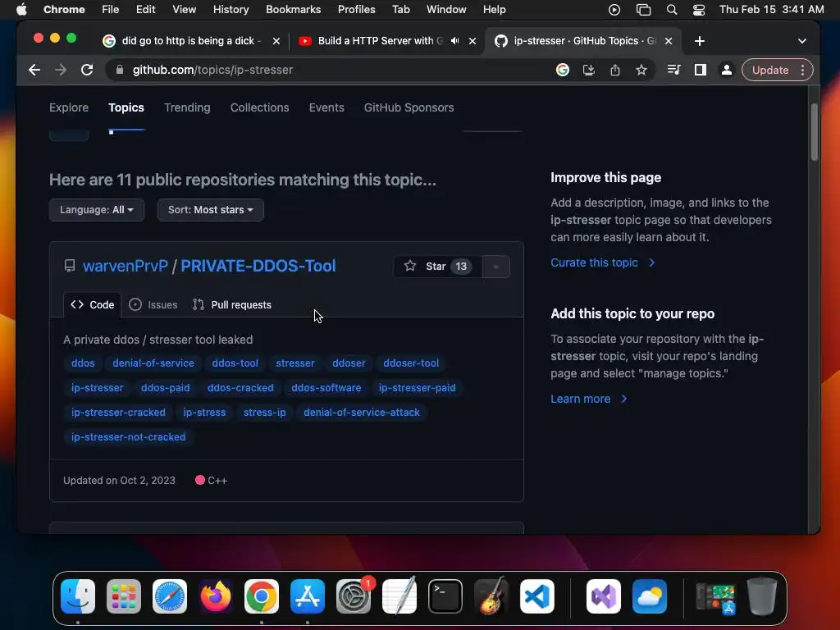840x630 pixels.
Task: Open the History menu in menu bar
Action: point(231,10)
